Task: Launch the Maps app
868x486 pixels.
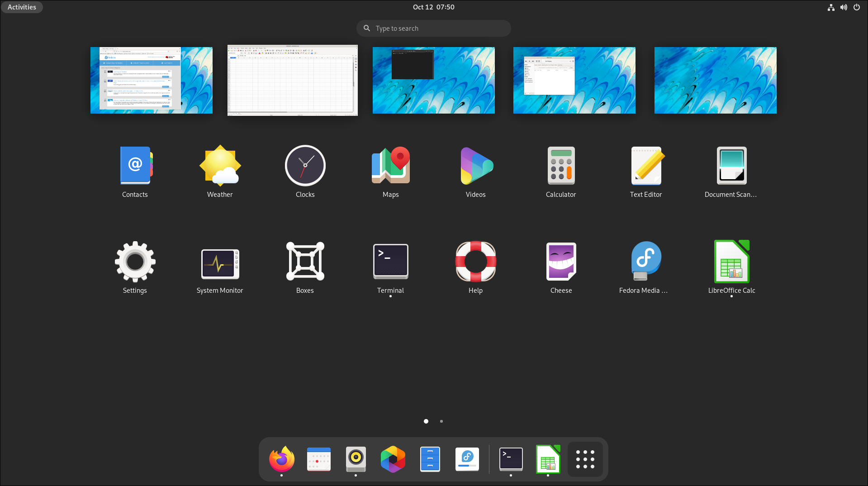Action: click(390, 172)
